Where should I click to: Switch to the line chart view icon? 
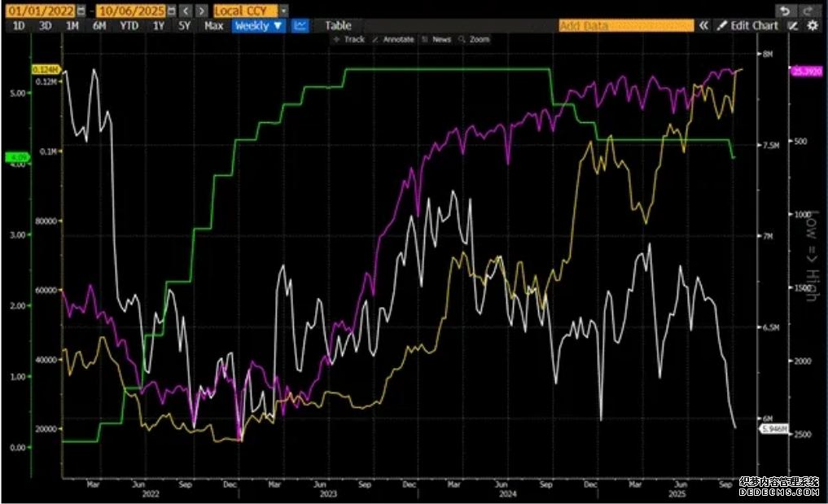(x=300, y=25)
